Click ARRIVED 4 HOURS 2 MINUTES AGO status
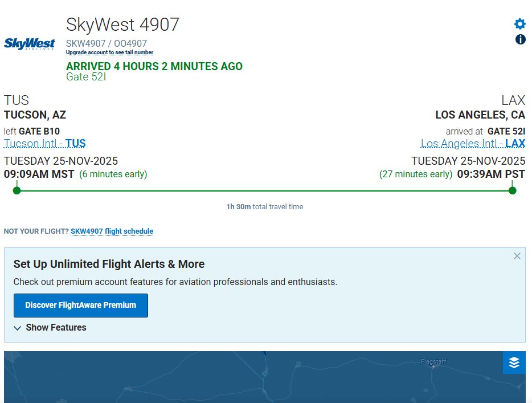Image resolution: width=532 pixels, height=403 pixels. pyautogui.click(x=154, y=66)
